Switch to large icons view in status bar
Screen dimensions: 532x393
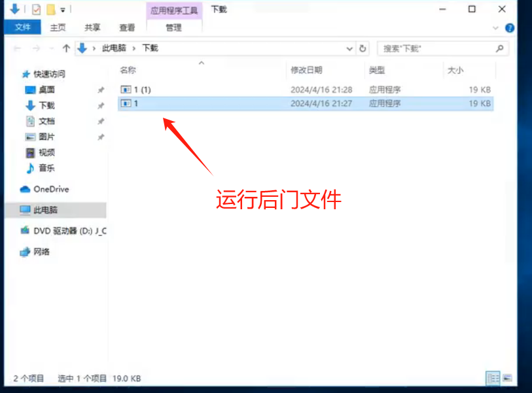point(507,378)
